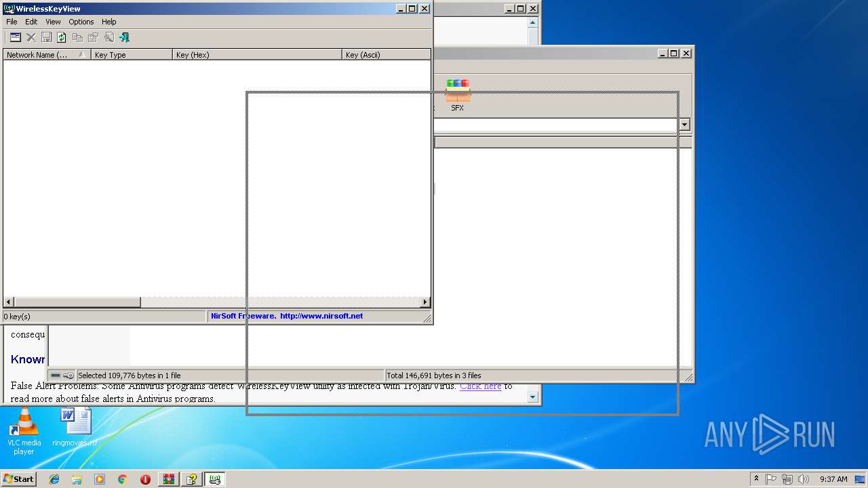Viewport: 868px width, 488px height.
Task: Click the advanced options window toolbar icon
Action: click(x=16, y=37)
